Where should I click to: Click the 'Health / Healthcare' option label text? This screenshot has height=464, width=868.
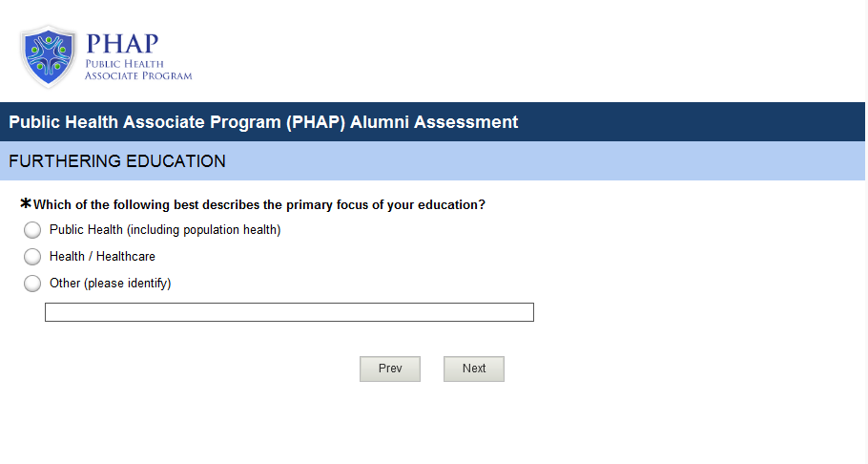point(102,257)
